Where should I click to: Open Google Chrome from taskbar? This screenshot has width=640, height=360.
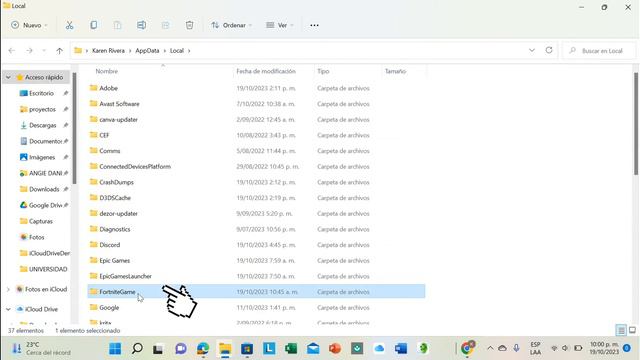click(x=467, y=348)
